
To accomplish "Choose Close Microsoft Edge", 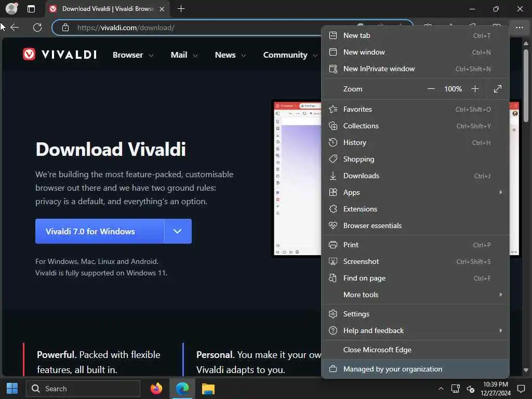I will (416, 350).
